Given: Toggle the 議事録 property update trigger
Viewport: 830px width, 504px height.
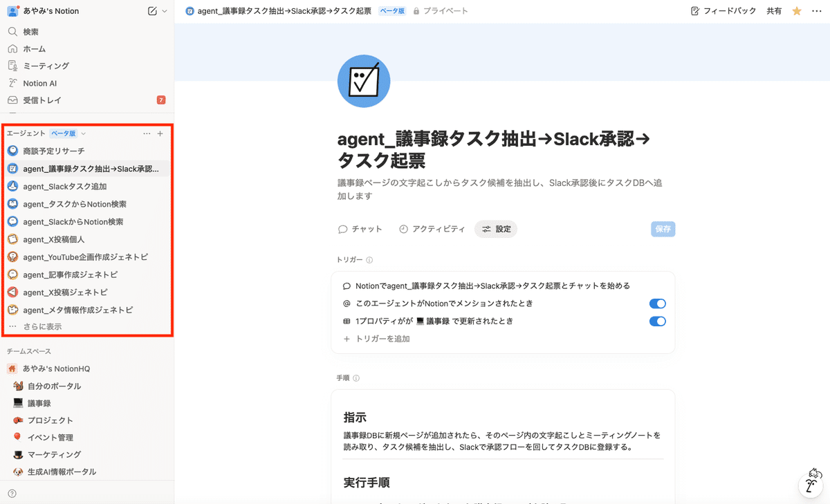Looking at the screenshot, I should (657, 321).
